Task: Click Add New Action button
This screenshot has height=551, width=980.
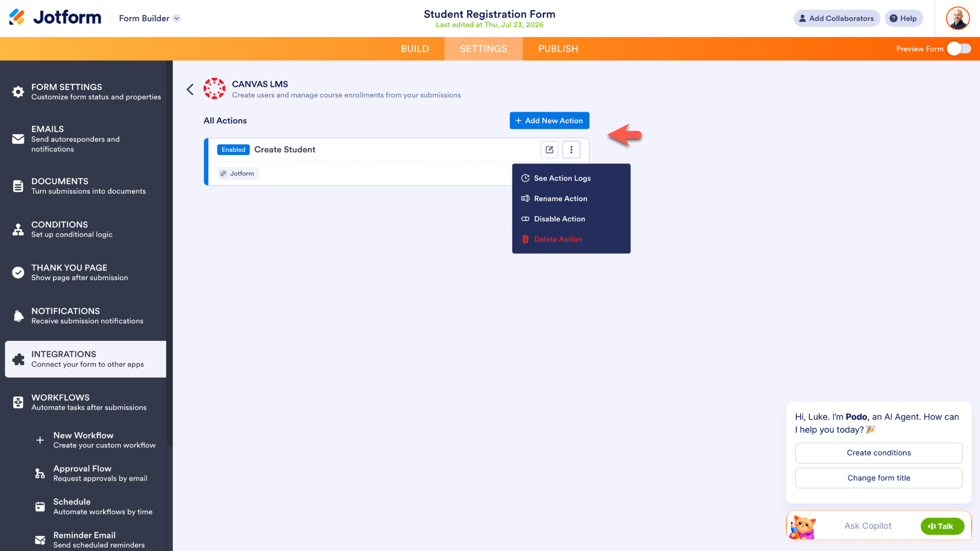Action: tap(549, 121)
